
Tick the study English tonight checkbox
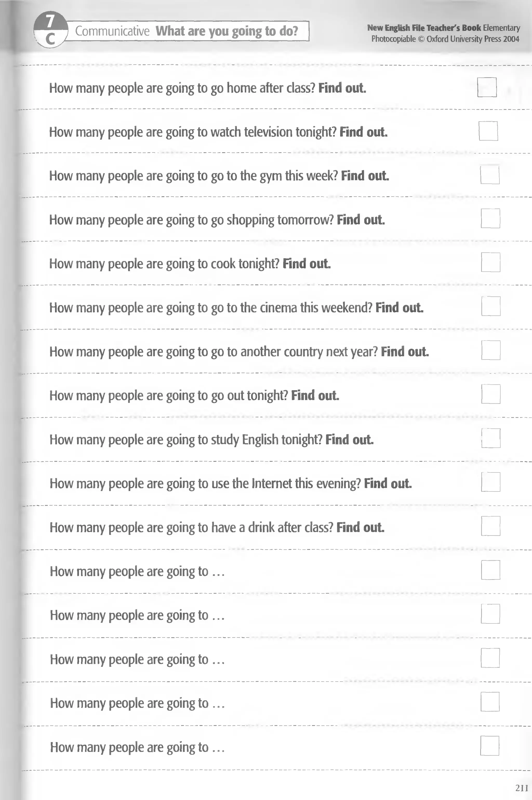[491, 438]
